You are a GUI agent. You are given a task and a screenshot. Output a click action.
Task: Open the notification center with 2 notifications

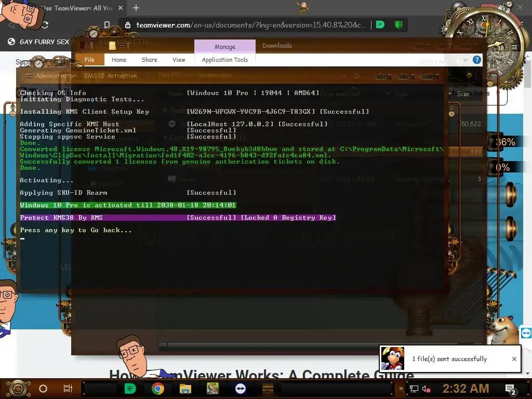tap(510, 389)
